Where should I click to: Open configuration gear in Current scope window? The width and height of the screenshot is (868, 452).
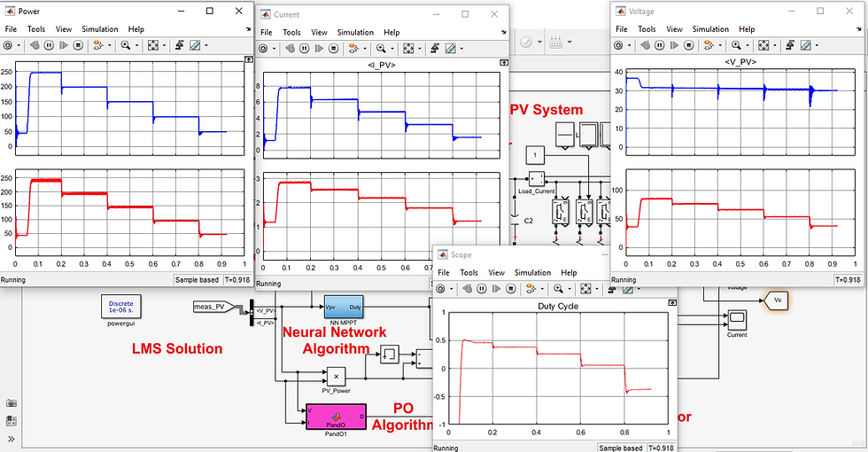[264, 49]
